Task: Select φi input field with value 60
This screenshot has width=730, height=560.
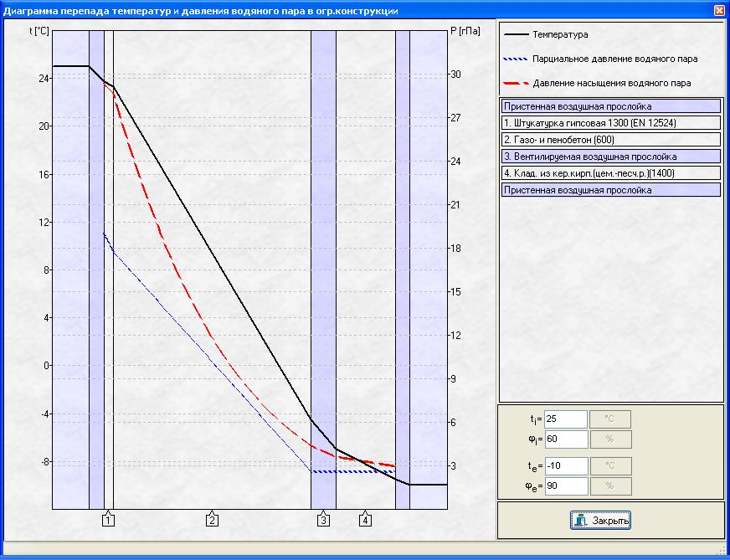Action: tap(565, 439)
